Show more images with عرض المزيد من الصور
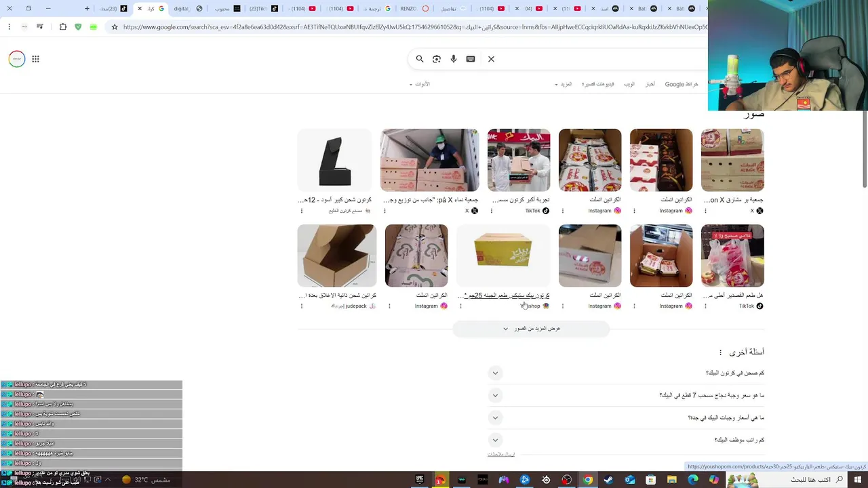The height and width of the screenshot is (488, 868). click(531, 329)
